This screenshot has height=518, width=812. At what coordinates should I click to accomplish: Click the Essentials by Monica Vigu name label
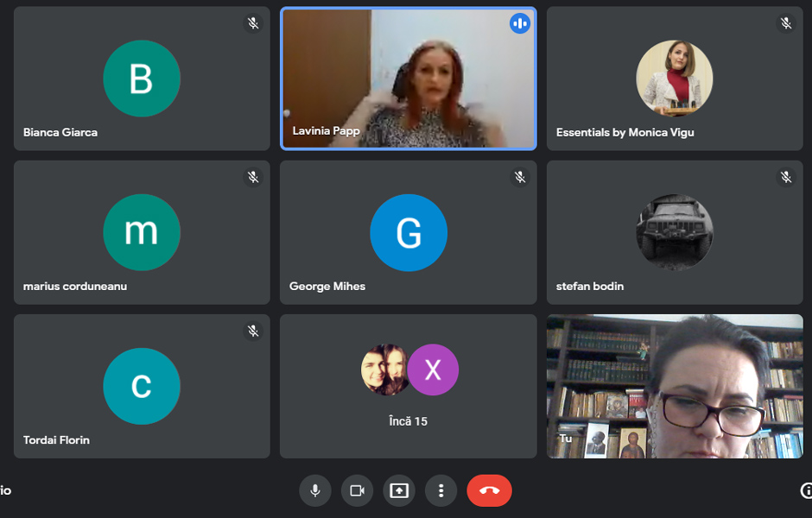tap(625, 132)
